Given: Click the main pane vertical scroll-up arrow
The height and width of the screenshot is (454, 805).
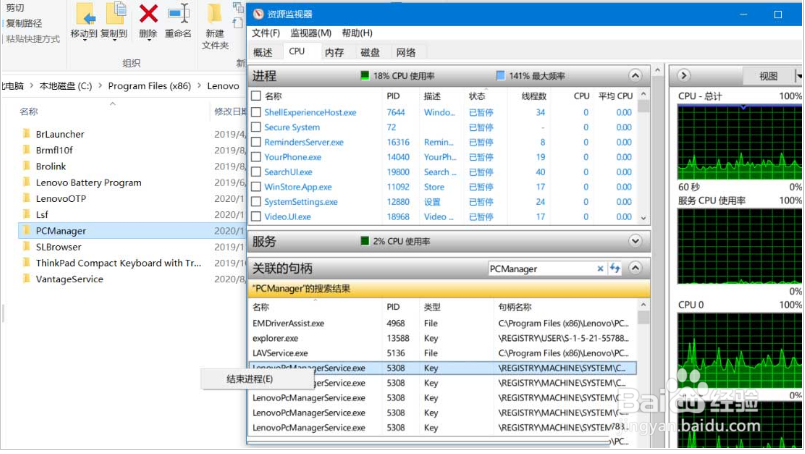Looking at the screenshot, I should click(658, 69).
